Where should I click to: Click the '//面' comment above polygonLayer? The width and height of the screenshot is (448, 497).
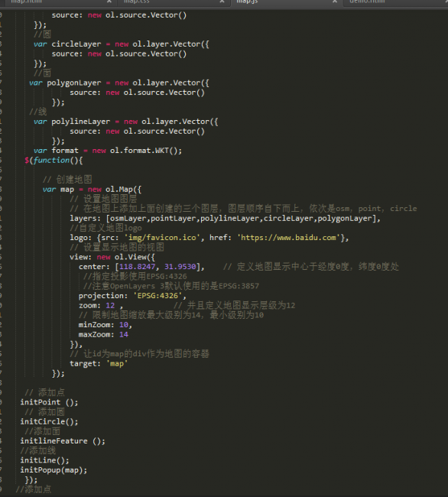point(43,73)
